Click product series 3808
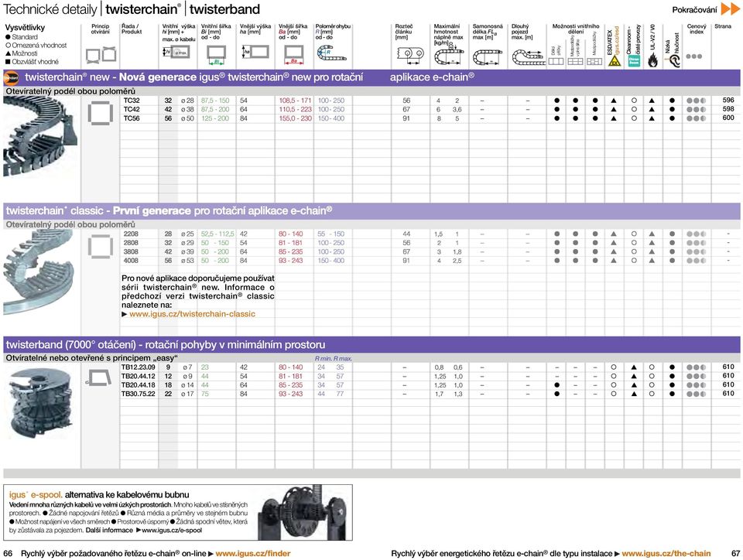The image size is (743, 560). (x=131, y=252)
